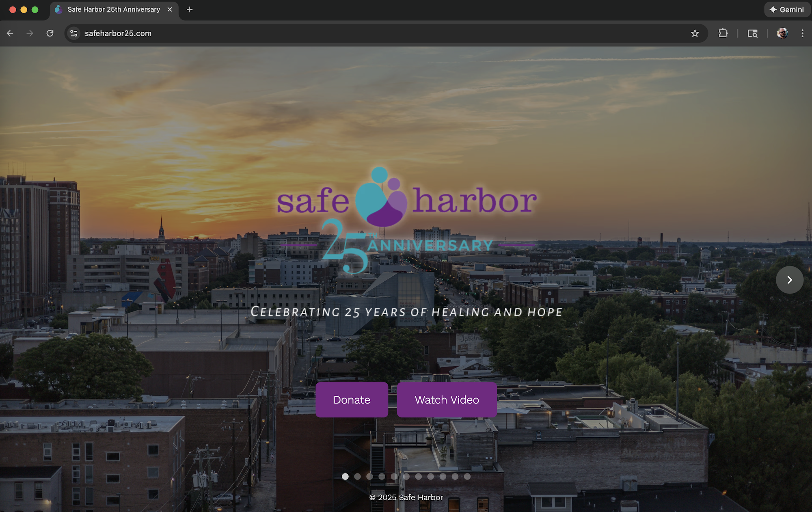
Task: Select the second carousel dot
Action: (x=357, y=476)
